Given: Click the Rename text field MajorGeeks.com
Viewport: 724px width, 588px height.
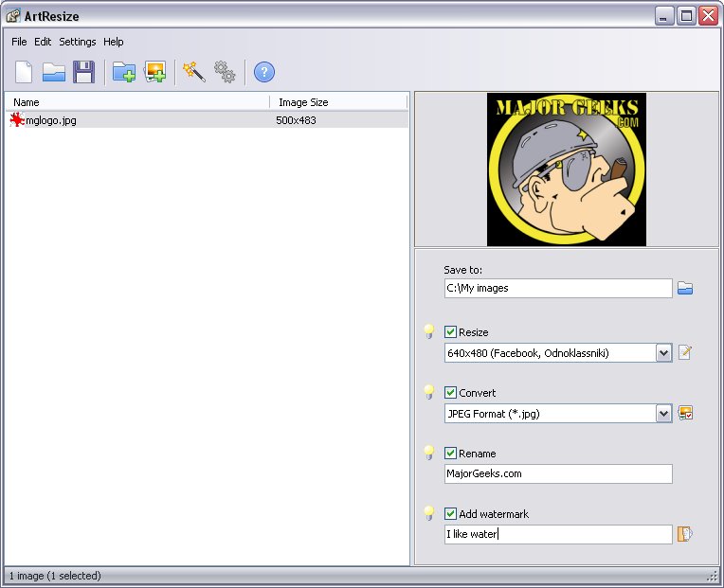Looking at the screenshot, I should tap(558, 473).
